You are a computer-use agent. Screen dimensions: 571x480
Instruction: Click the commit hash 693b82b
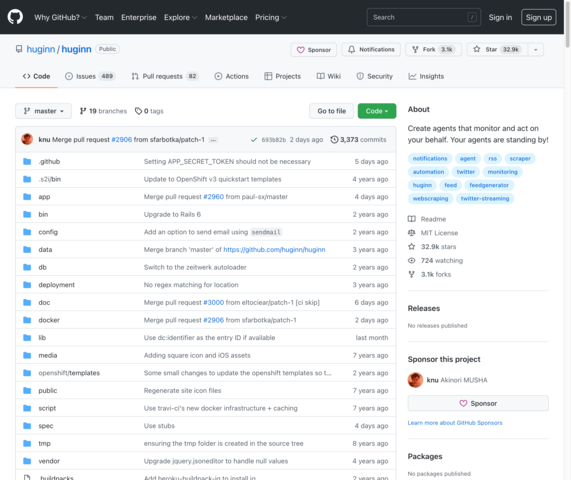[x=273, y=139]
